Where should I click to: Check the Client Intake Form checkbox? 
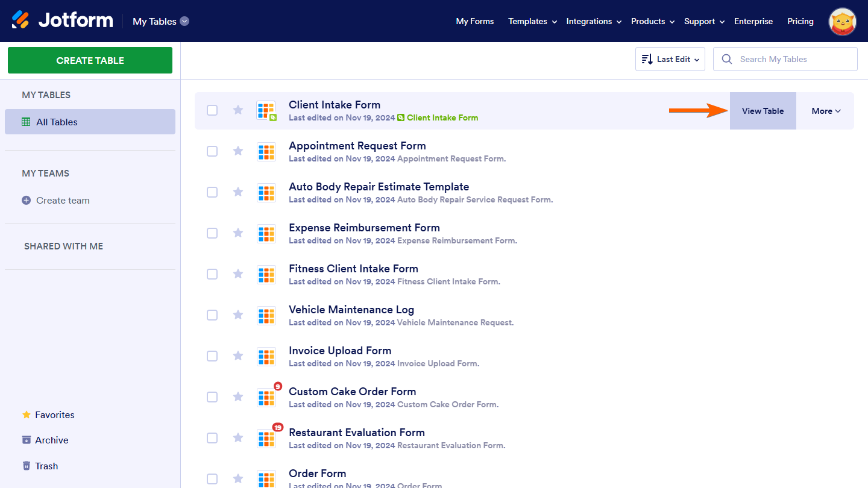tap(212, 110)
